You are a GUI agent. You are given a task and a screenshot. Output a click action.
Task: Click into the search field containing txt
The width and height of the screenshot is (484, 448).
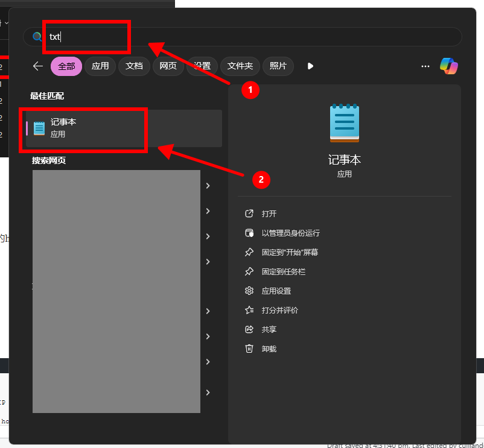[x=241, y=37]
